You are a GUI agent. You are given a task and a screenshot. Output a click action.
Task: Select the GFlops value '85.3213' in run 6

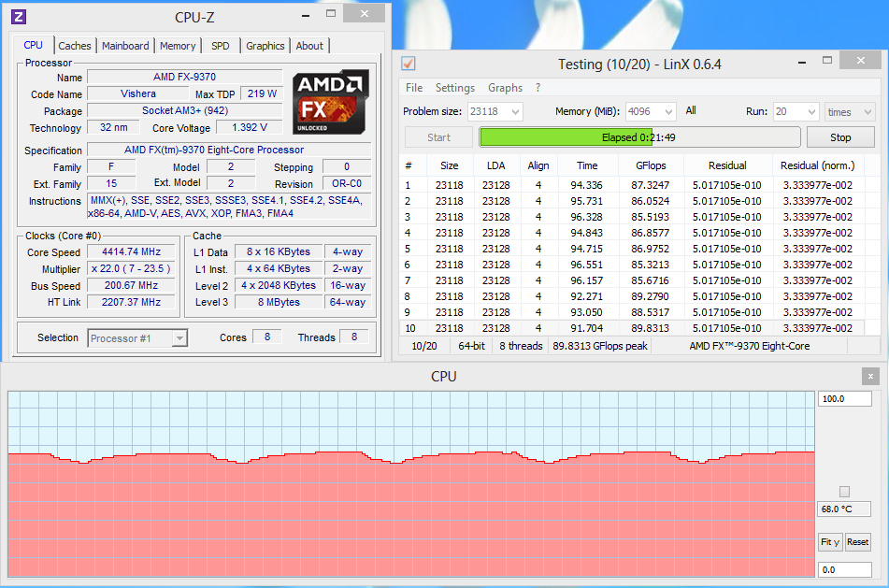651,265
